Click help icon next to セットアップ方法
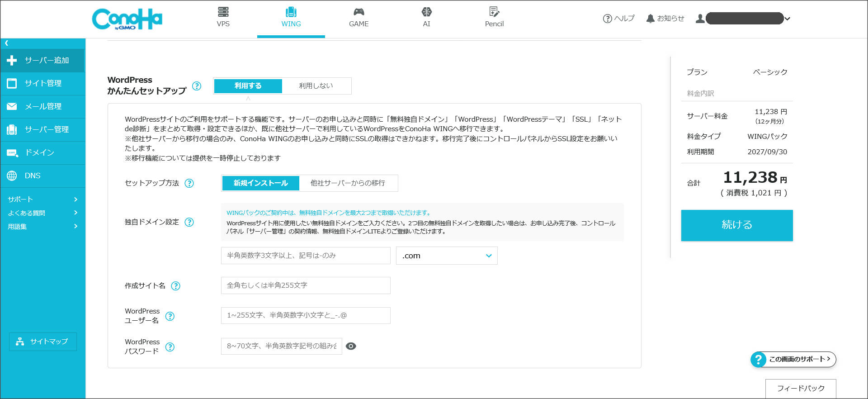The height and width of the screenshot is (399, 868). pos(189,183)
